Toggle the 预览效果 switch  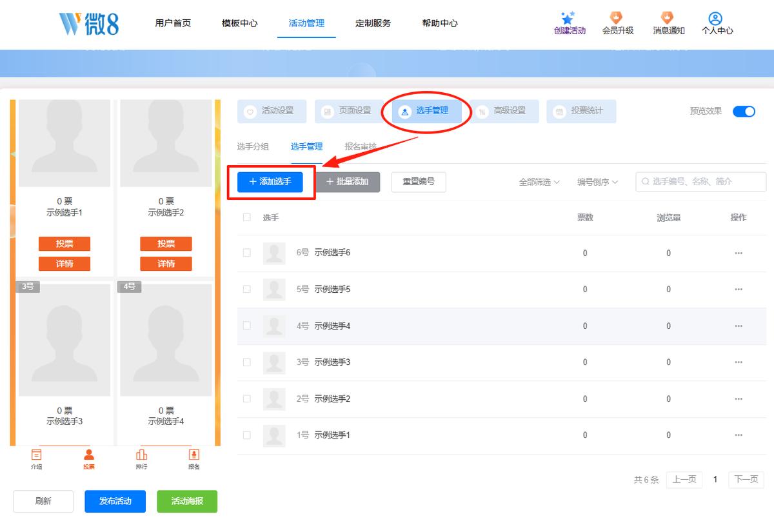(744, 112)
